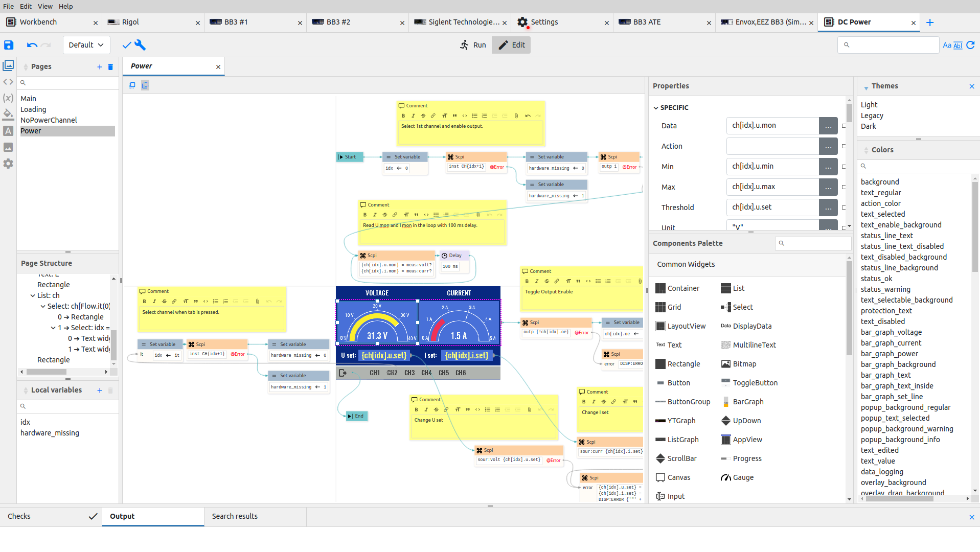Toggle match case Aa search option
980x552 pixels.
(947, 45)
